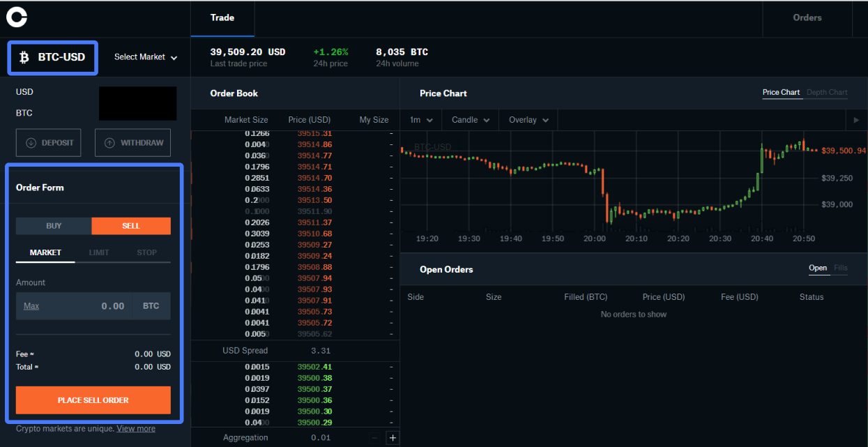Open the 1m timeframe dropdown
Image resolution: width=868 pixels, height=447 pixels.
pos(421,120)
